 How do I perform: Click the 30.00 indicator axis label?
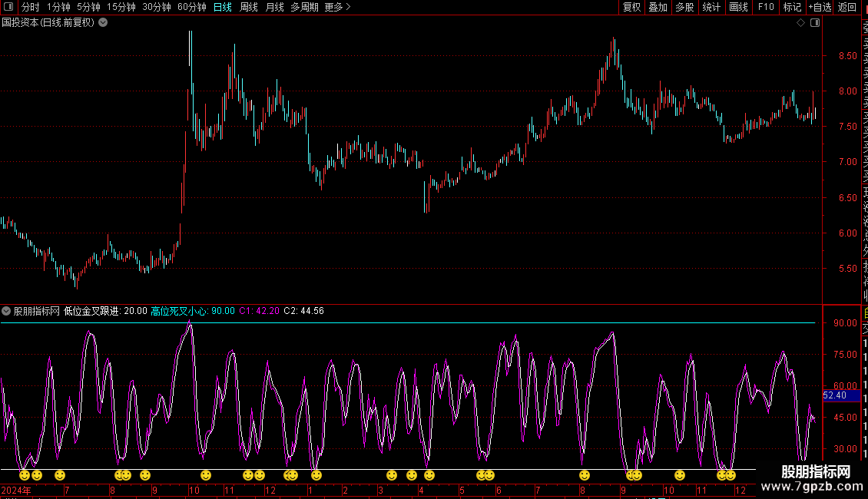point(845,449)
